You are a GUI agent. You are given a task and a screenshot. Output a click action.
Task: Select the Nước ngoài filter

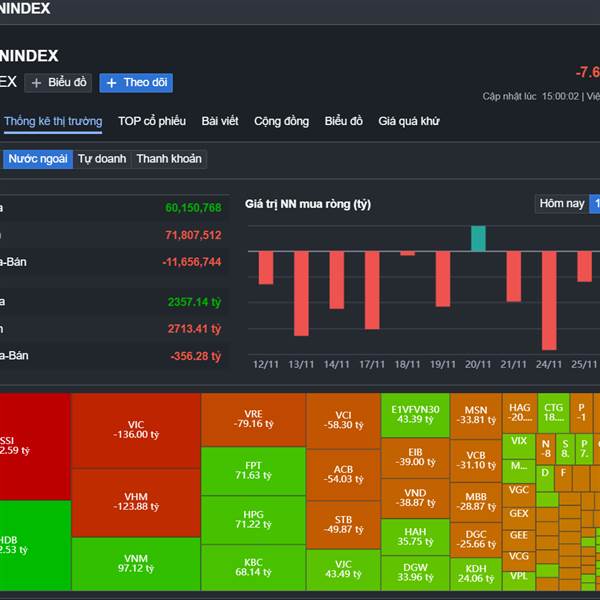[x=37, y=159]
